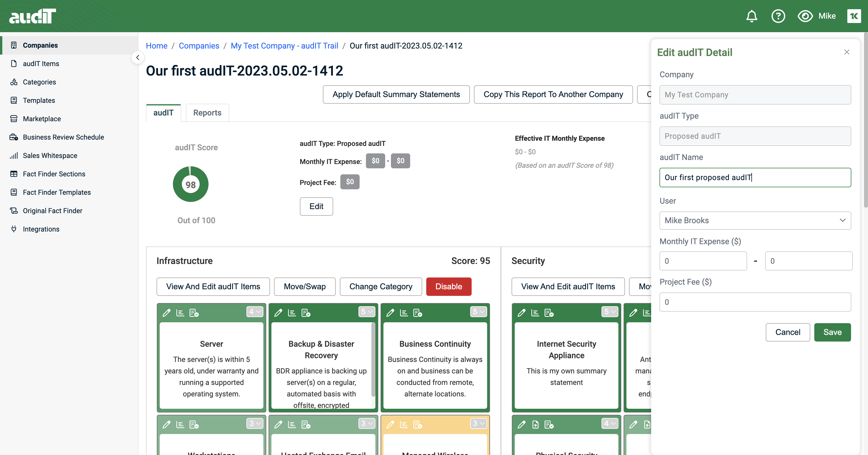868x455 pixels.
Task: Open the help question mark icon
Action: click(778, 16)
